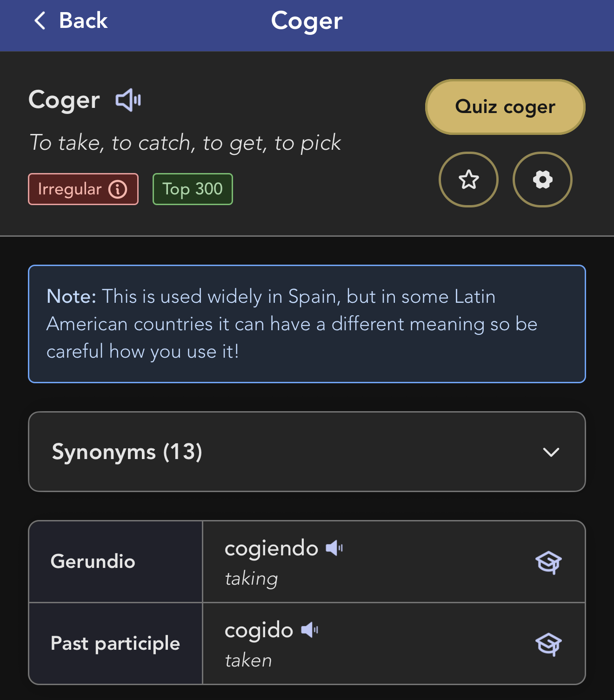Select the Past participle row label
The width and height of the screenshot is (614, 700).
click(x=115, y=643)
